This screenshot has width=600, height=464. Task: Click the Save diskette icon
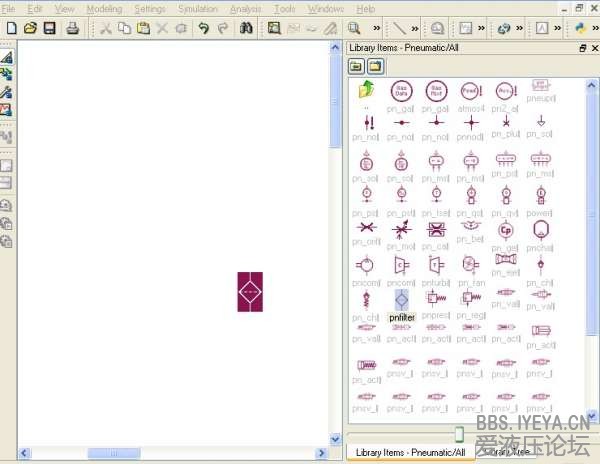point(49,28)
